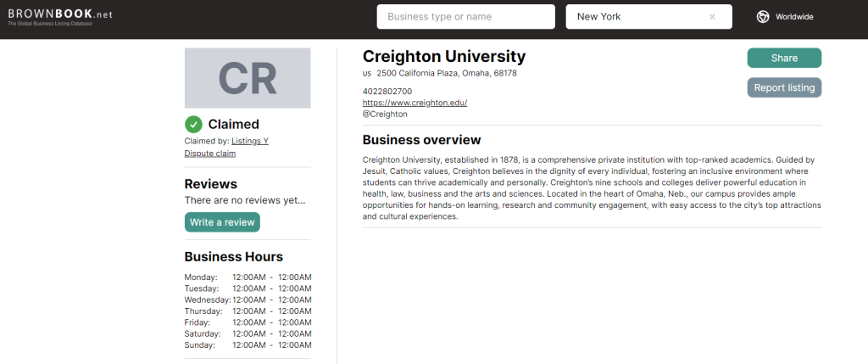Share the Creighton University listing
This screenshot has width=868, height=364.
click(784, 59)
